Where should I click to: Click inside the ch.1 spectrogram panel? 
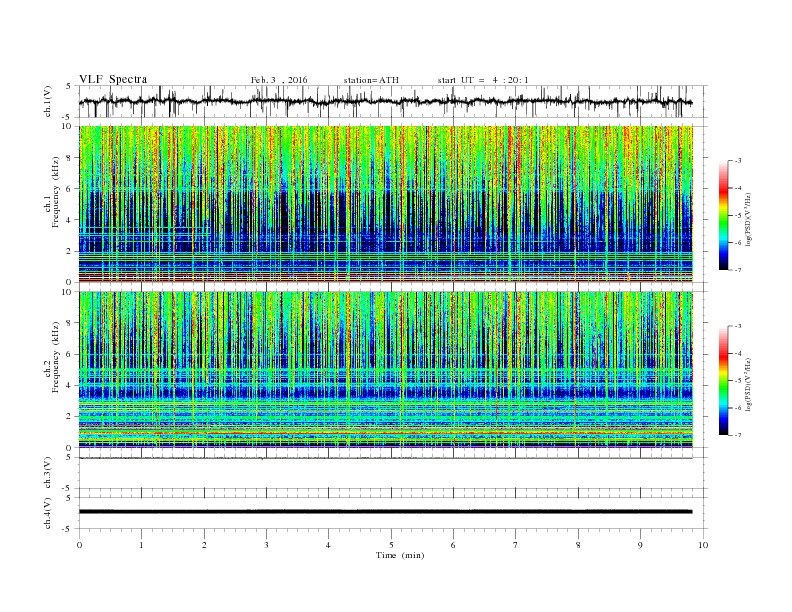click(x=386, y=204)
